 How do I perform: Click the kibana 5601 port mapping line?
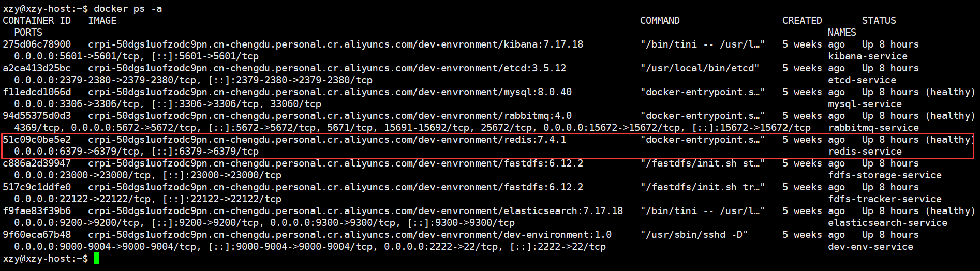tap(136, 56)
